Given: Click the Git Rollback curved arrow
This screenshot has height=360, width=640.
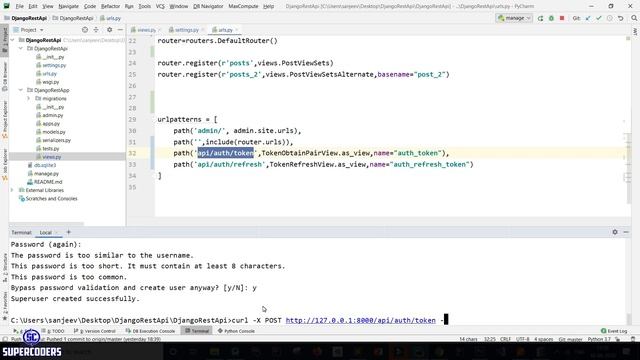Looking at the screenshot, I should tap(621, 18).
